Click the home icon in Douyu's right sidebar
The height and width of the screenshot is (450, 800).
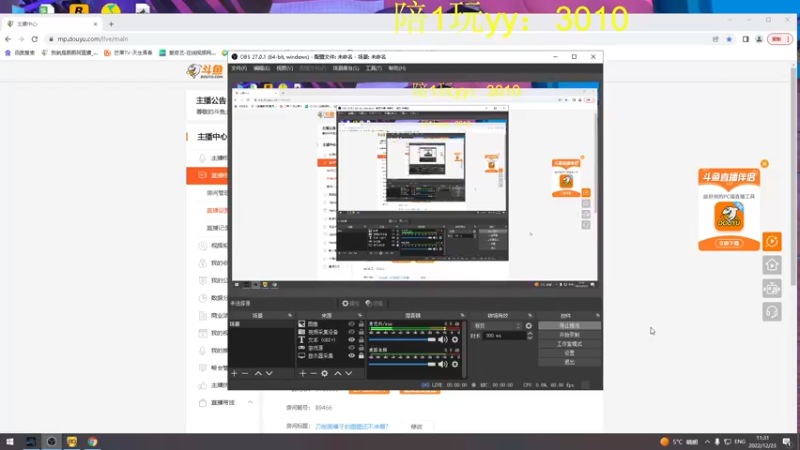[x=772, y=265]
